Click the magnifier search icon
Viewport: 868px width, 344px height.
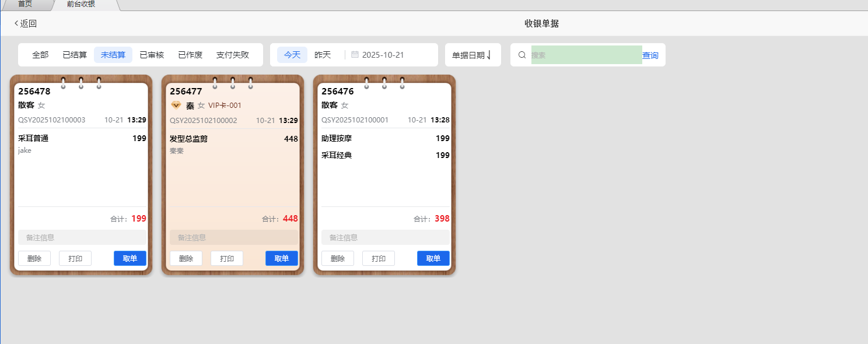[x=522, y=55]
